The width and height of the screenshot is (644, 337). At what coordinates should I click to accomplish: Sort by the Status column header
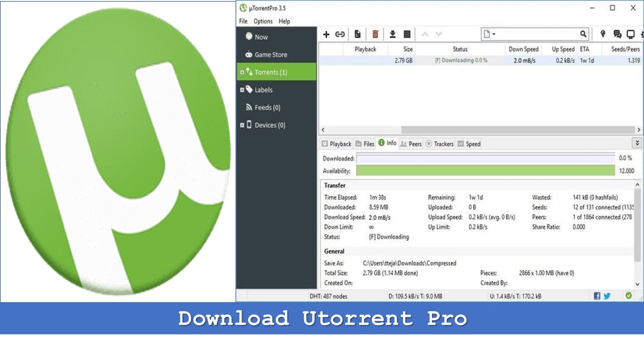(460, 49)
